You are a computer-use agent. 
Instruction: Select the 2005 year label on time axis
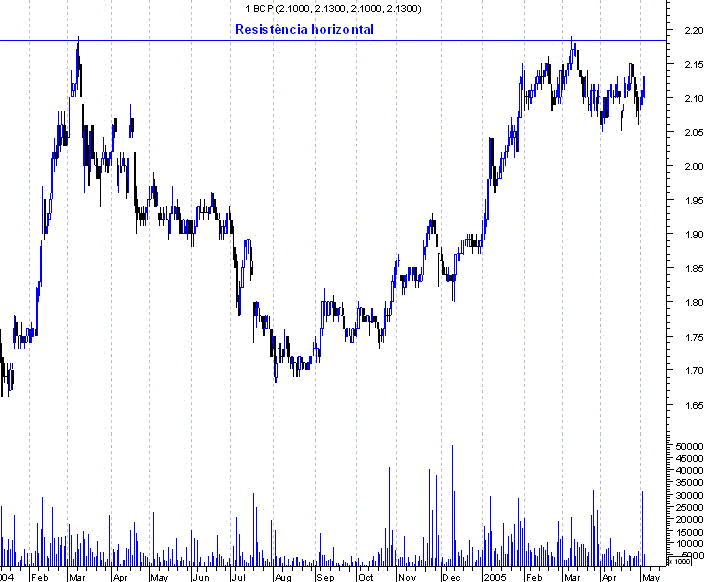pyautogui.click(x=495, y=577)
